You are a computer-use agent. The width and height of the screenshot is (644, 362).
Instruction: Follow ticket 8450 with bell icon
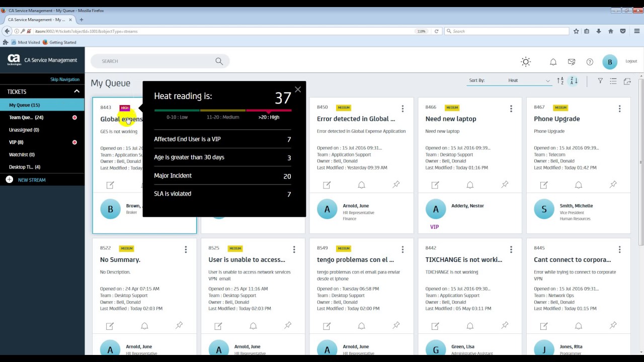pyautogui.click(x=361, y=185)
